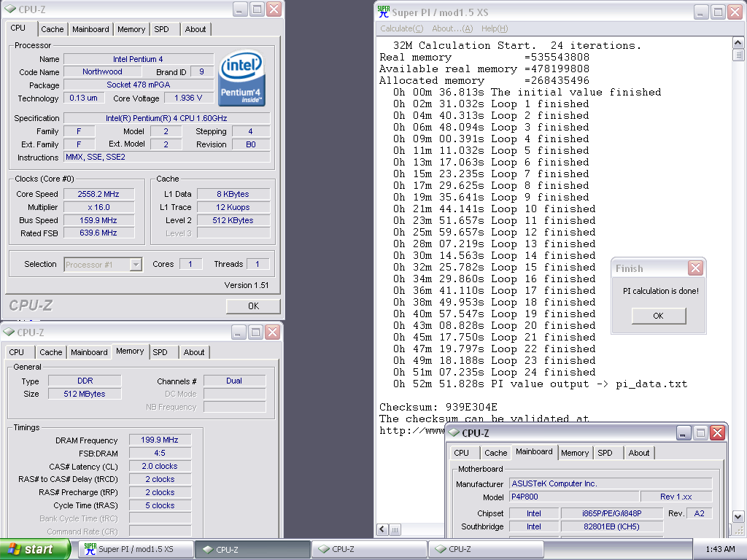Close the Mainboard CPU-Z window
The image size is (747, 560).
(x=718, y=433)
